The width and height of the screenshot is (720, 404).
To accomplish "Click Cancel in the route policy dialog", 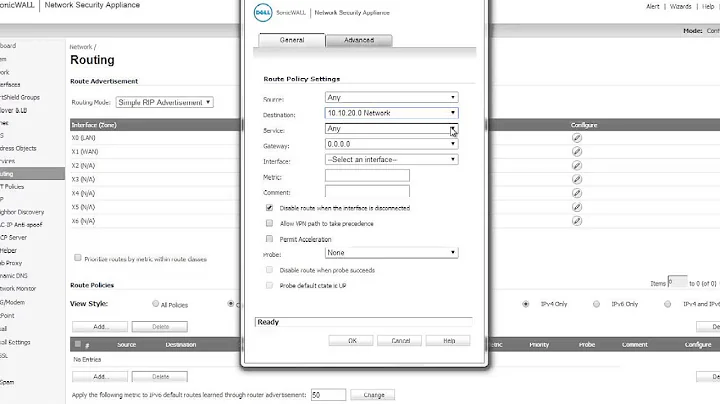I will 400,341.
